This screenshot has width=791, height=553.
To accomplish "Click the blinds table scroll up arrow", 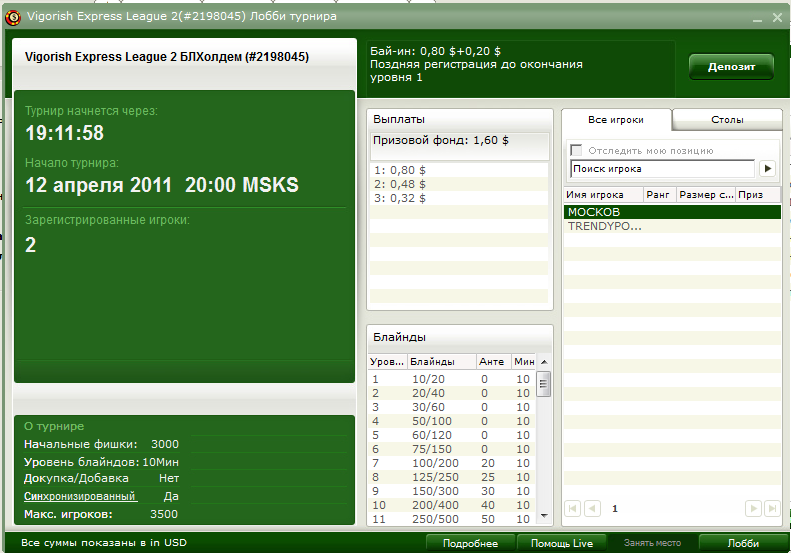I will point(544,362).
